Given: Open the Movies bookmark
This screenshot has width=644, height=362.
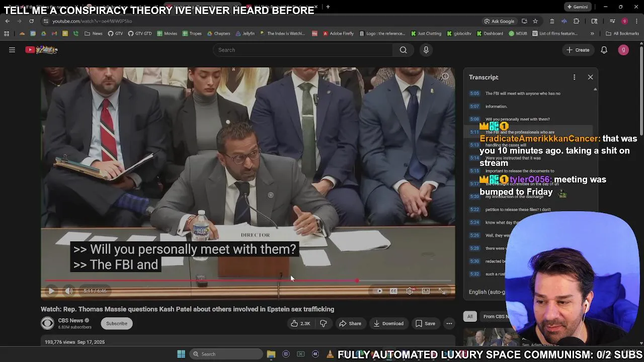Looking at the screenshot, I should (x=167, y=34).
